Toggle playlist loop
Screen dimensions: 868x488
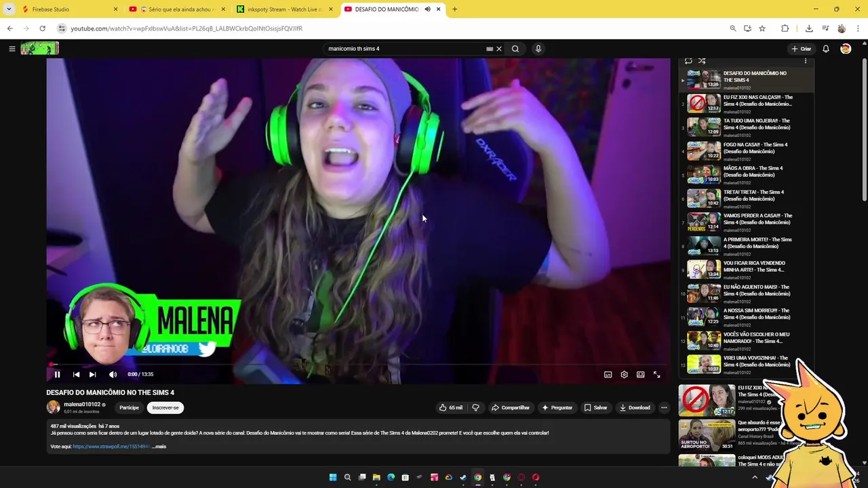[x=688, y=61]
